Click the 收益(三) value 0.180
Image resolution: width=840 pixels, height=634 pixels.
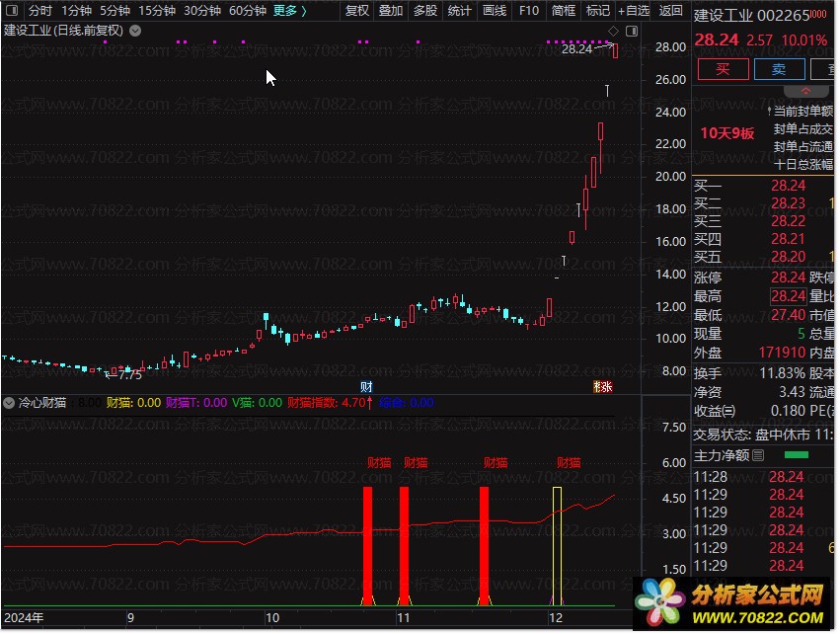click(788, 411)
